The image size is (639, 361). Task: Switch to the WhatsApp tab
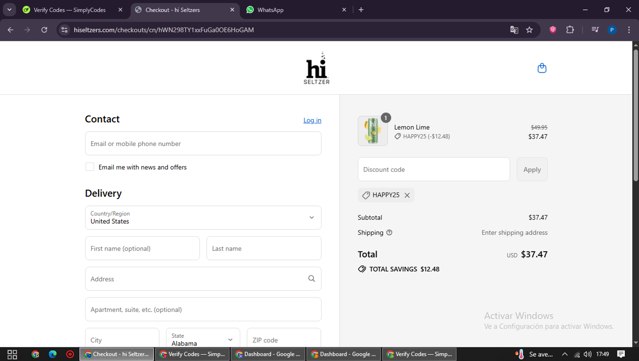coord(270,10)
